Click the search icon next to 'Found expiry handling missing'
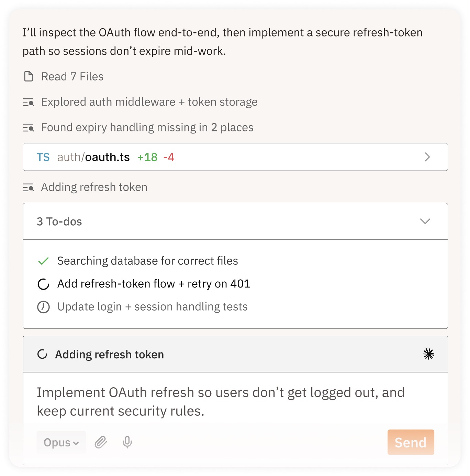The width and height of the screenshot is (470, 476). coord(29,128)
